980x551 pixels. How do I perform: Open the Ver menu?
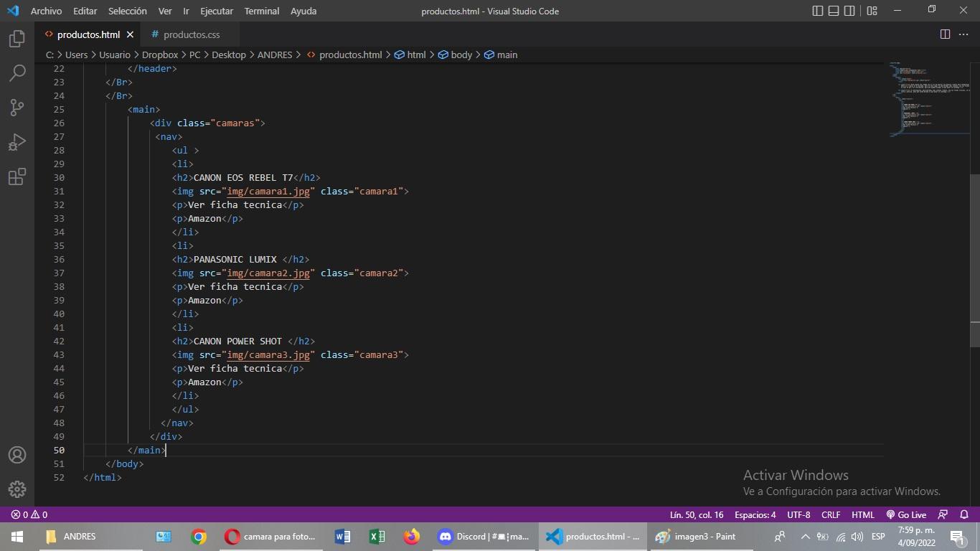click(165, 11)
